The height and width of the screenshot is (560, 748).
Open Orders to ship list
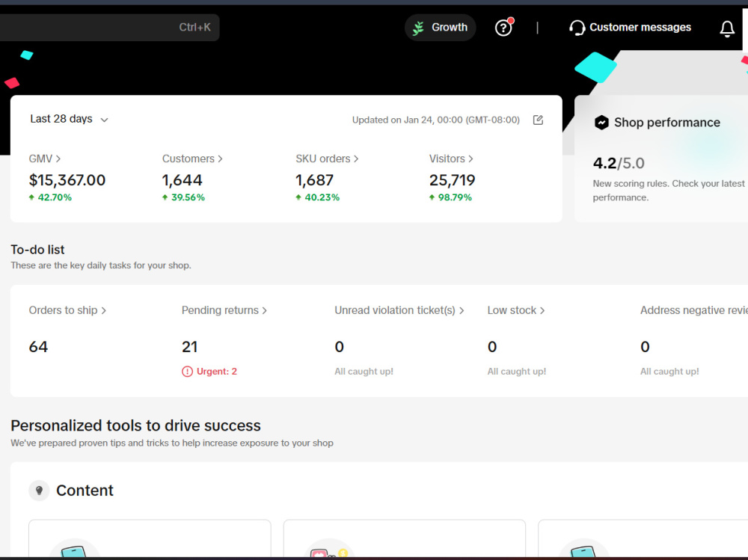coord(67,310)
